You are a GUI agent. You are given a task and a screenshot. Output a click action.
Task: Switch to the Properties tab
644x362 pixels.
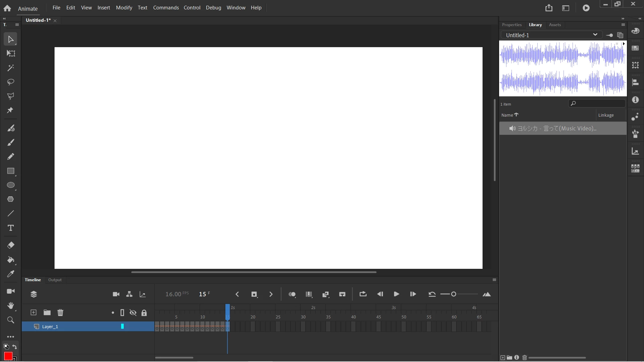(x=512, y=25)
